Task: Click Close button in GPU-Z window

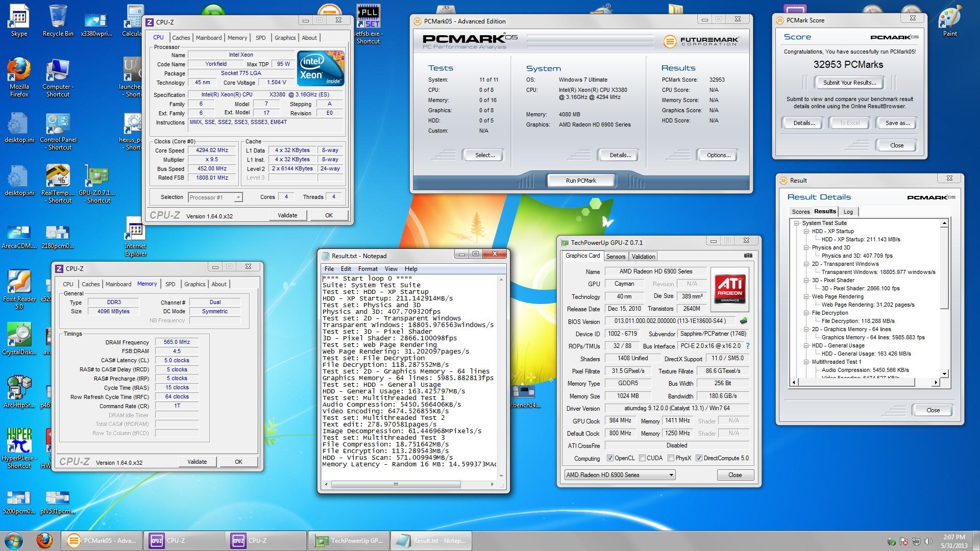Action: (x=735, y=475)
